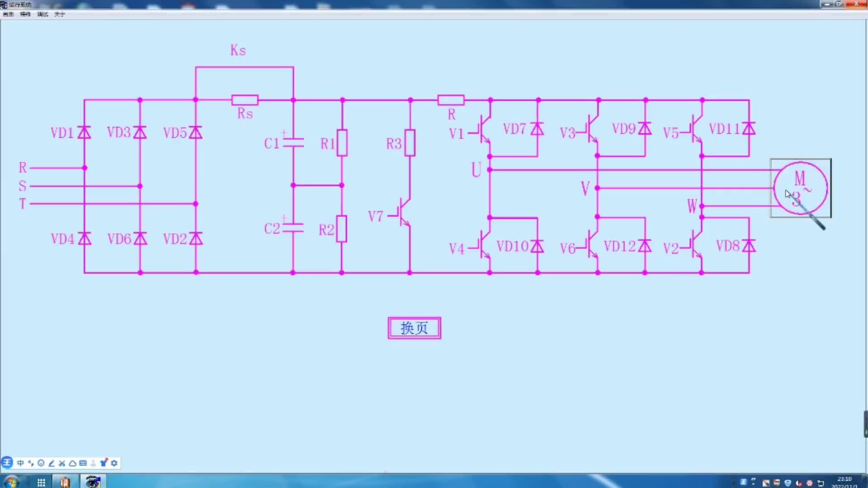Open IME settings gear icon

coord(114,463)
